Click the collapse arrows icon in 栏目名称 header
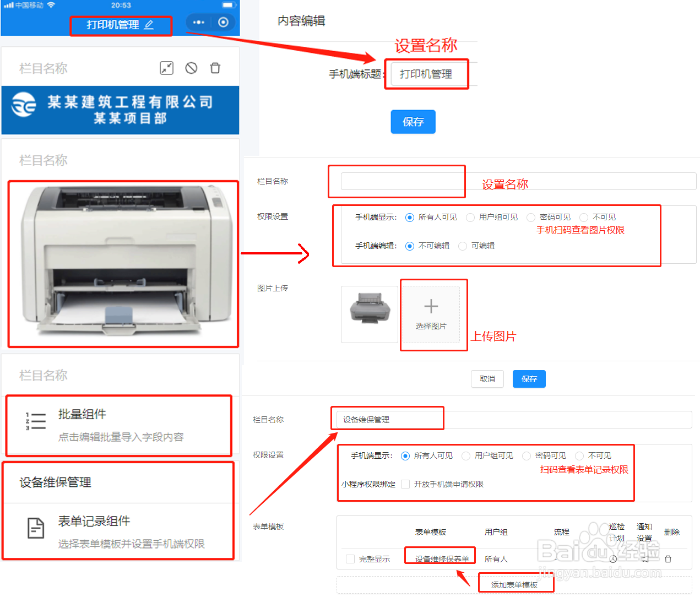The height and width of the screenshot is (597, 700). 166,68
